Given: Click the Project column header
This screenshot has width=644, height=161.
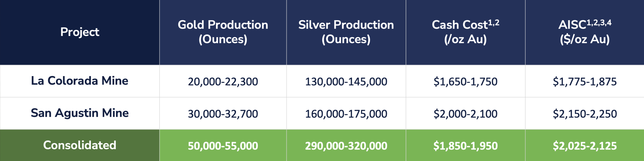Looking at the screenshot, I should (80, 32).
